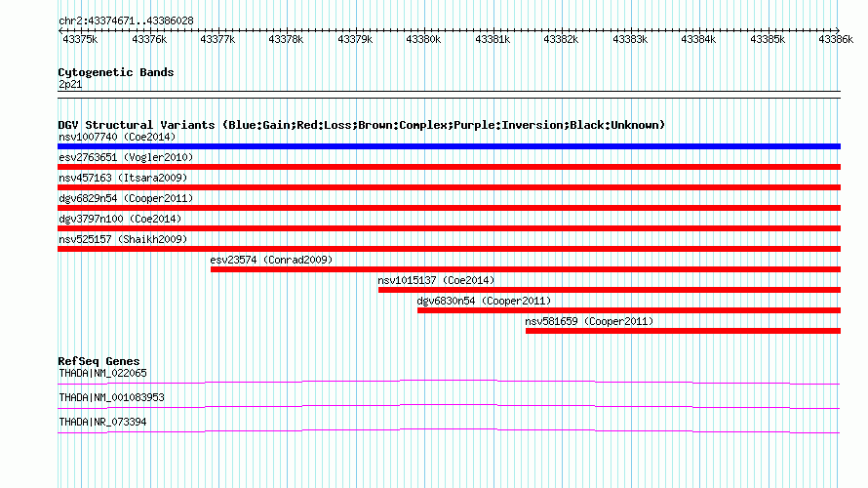
Task: Click the 43375k ruler tick label
Action: pyautogui.click(x=80, y=39)
